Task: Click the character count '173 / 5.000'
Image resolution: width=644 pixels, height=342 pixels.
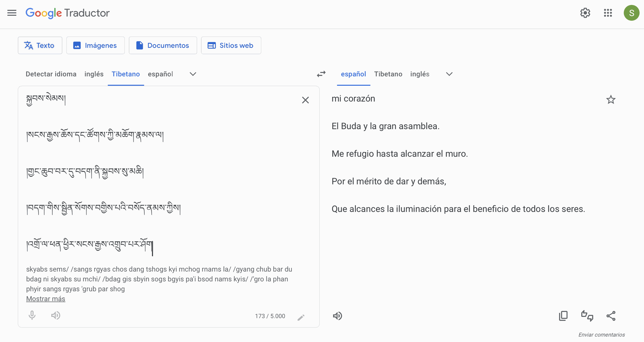Action: coord(270,316)
